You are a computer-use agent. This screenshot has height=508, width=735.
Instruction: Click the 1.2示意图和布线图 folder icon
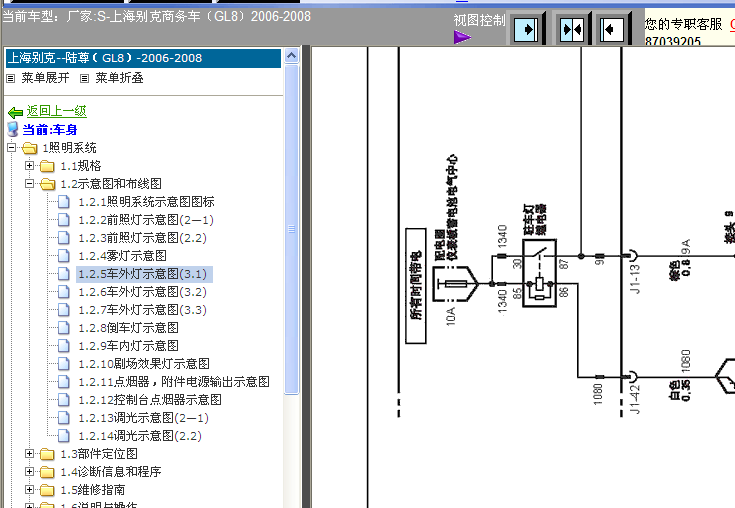[x=47, y=184]
